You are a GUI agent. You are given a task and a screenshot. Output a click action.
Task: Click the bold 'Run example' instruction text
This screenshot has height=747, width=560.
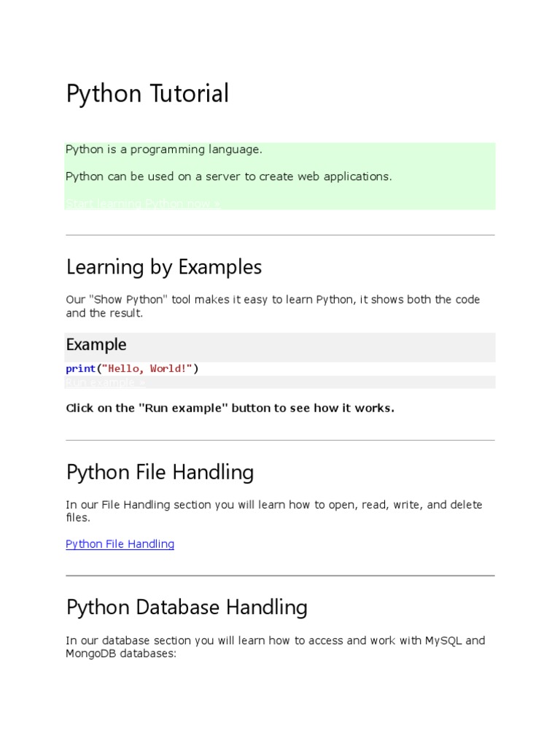230,409
